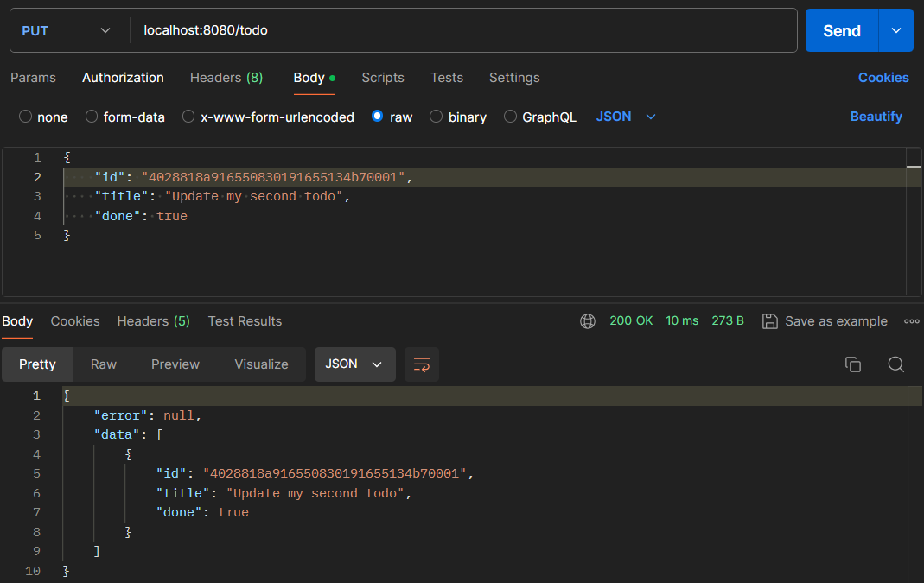Open the response JSON format selector
The height and width of the screenshot is (583, 924).
coord(354,364)
